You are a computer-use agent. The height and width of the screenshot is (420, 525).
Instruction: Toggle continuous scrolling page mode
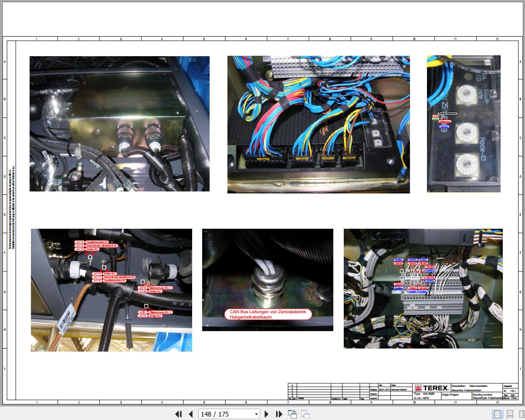click(510, 414)
